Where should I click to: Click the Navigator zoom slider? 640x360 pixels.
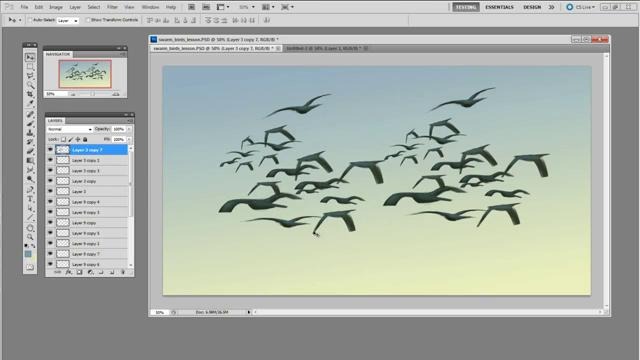click(x=94, y=94)
